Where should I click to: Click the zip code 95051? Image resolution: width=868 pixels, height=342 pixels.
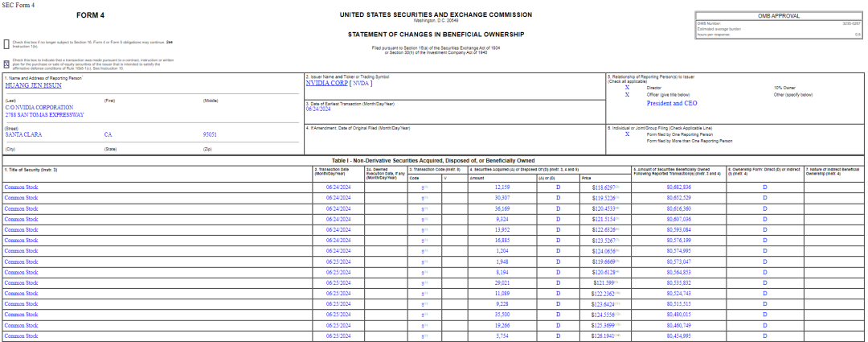210,134
